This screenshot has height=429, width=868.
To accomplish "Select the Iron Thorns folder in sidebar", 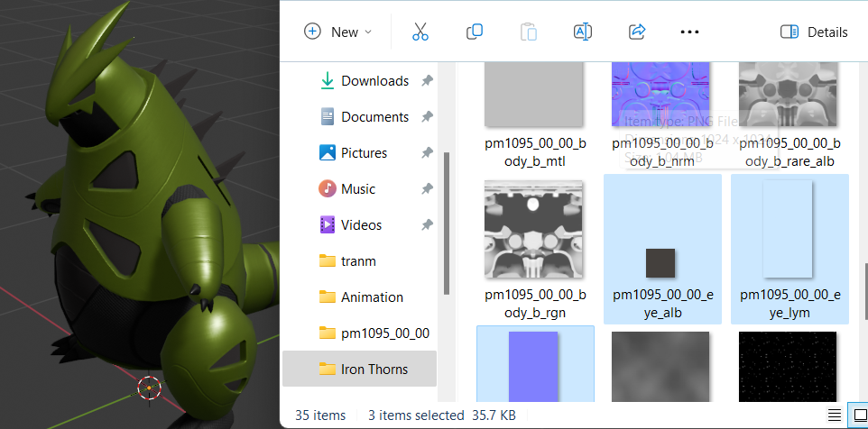I will (x=360, y=369).
